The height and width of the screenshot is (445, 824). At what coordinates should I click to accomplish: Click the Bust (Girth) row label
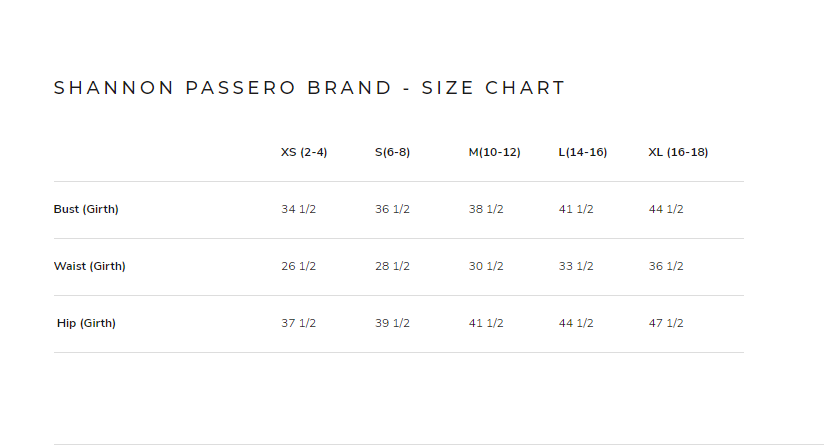86,209
